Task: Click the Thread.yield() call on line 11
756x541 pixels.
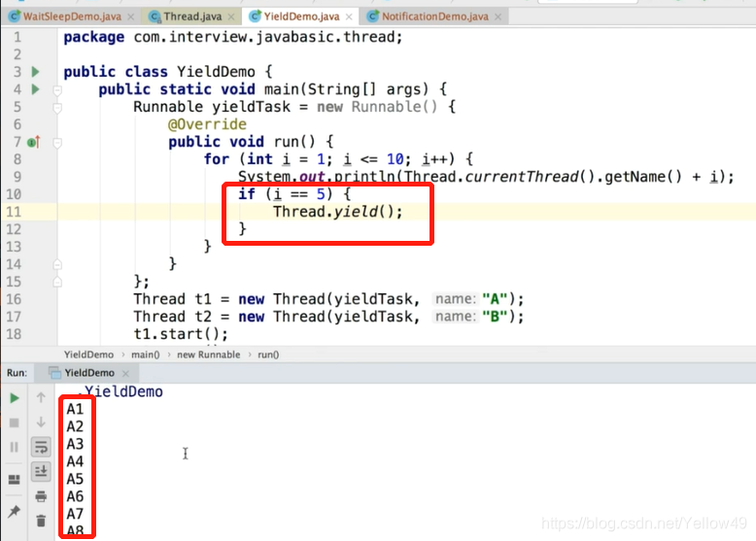Action: (337, 212)
